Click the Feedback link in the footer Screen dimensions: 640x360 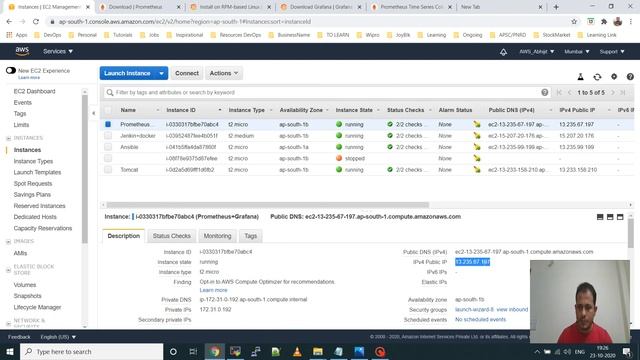pyautogui.click(x=19, y=337)
